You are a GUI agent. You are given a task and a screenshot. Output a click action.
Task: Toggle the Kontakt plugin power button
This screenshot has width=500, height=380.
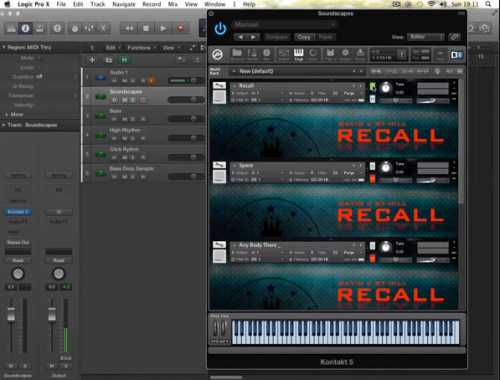tap(220, 29)
